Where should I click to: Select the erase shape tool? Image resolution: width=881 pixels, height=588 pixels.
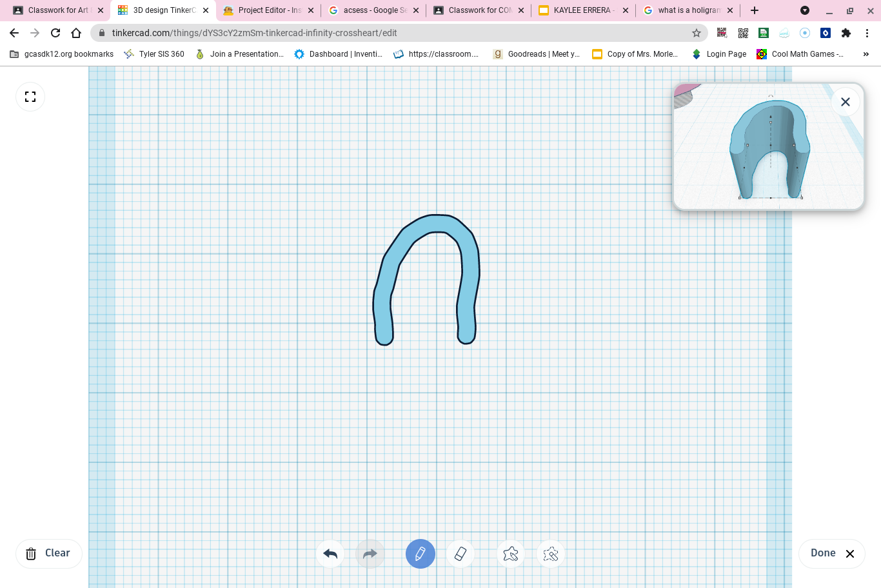(x=551, y=554)
